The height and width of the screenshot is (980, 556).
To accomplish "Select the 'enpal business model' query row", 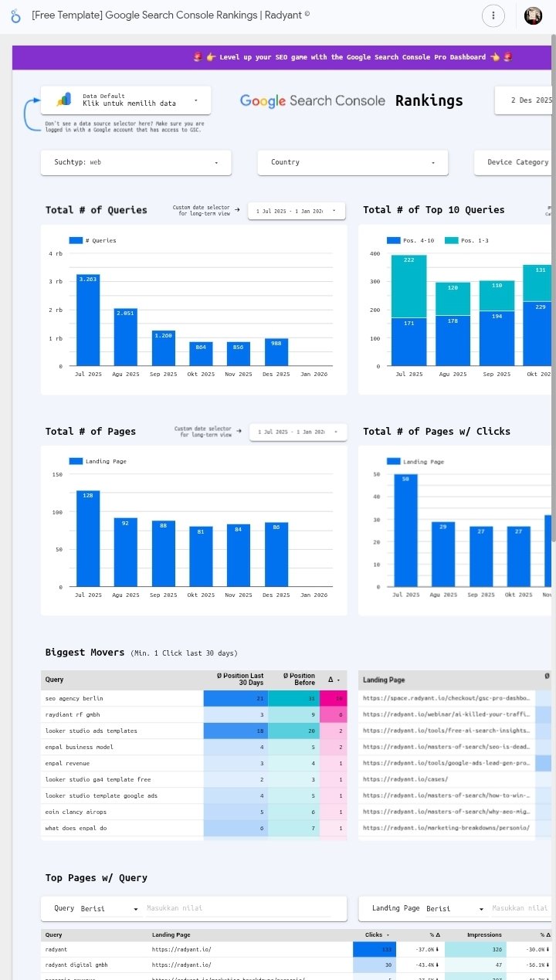I will point(194,747).
